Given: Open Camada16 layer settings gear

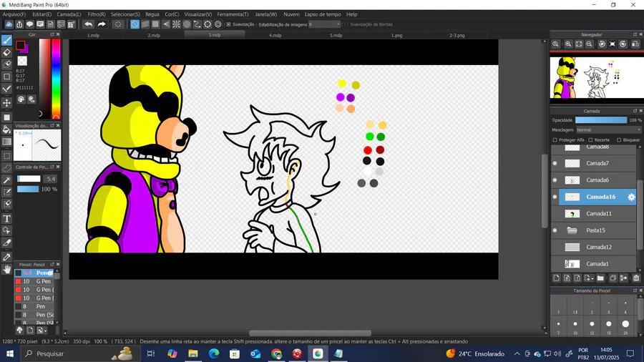Looking at the screenshot, I should coord(631,197).
